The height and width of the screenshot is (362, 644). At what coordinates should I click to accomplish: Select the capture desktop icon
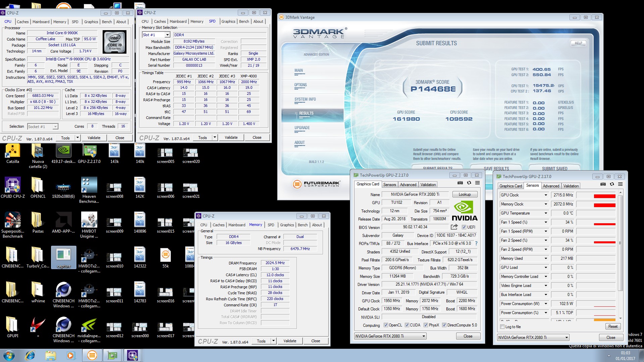[x=63, y=258]
